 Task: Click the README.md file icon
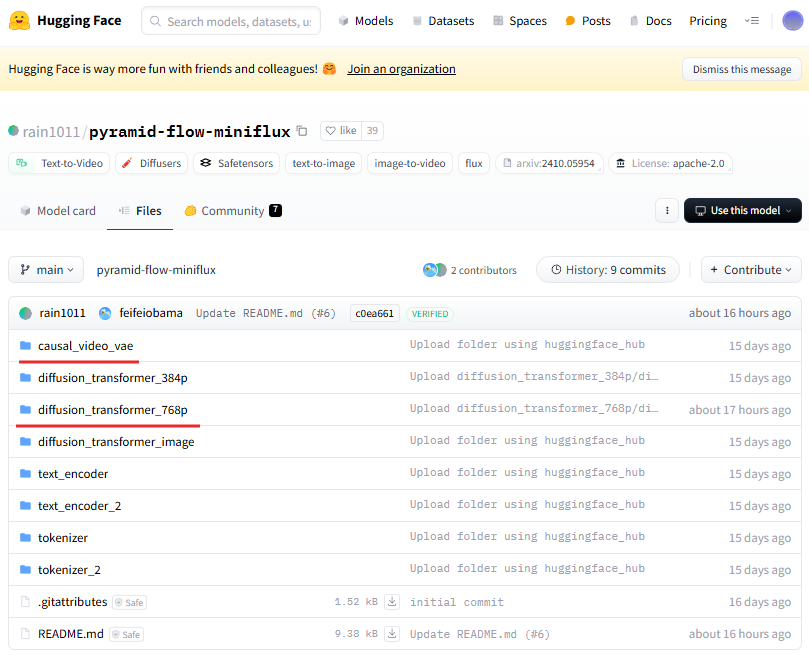click(25, 633)
